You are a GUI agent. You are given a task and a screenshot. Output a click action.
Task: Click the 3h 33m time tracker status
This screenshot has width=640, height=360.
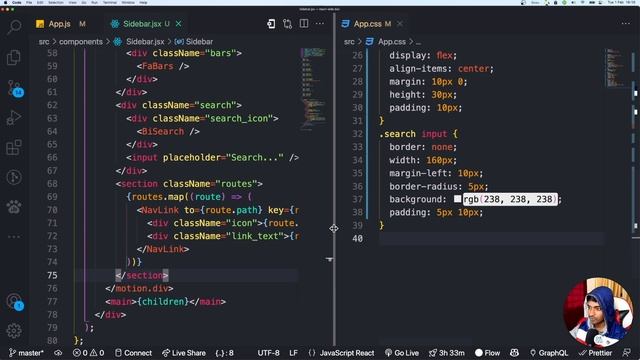[x=447, y=353]
